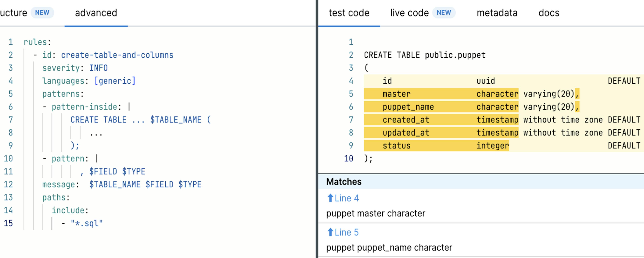644x258 pixels.
Task: Click the Matches panel header
Action: (x=481, y=182)
